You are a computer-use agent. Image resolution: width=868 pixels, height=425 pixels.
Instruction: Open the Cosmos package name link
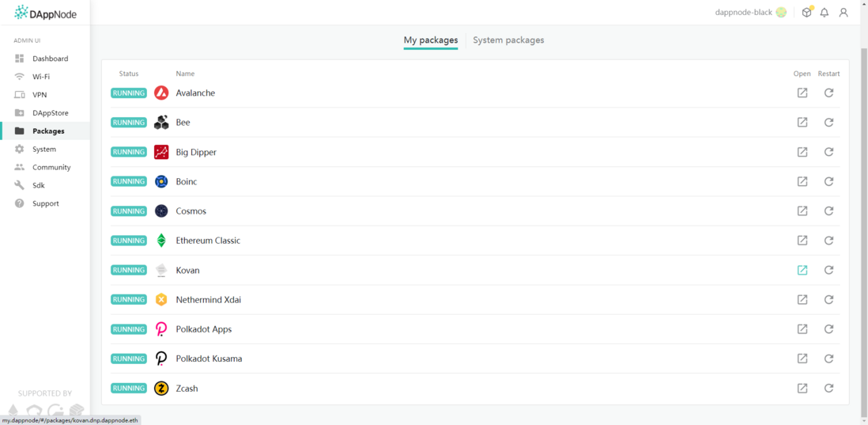coord(191,211)
